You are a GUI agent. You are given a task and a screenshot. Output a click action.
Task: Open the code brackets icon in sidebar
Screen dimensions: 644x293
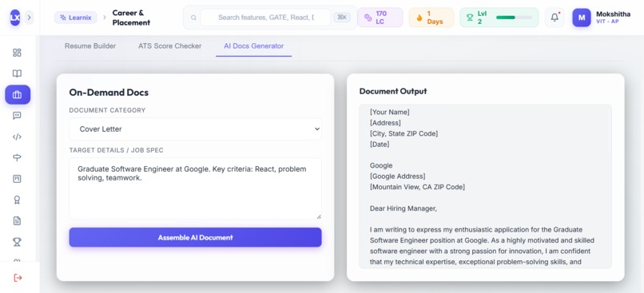coord(17,137)
